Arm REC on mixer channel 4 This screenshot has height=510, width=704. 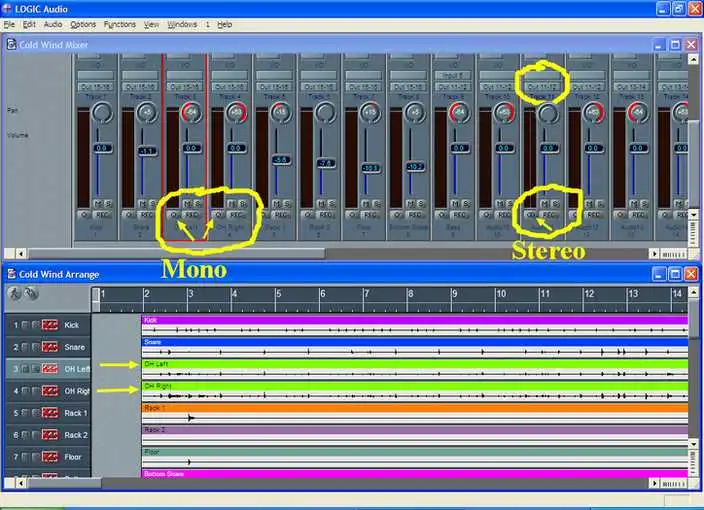click(x=237, y=215)
